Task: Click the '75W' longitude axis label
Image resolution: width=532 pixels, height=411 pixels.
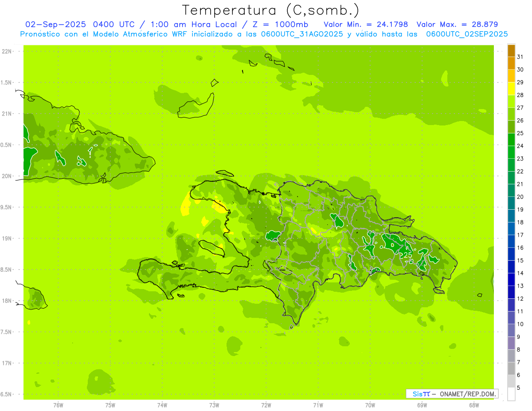Action: click(110, 405)
